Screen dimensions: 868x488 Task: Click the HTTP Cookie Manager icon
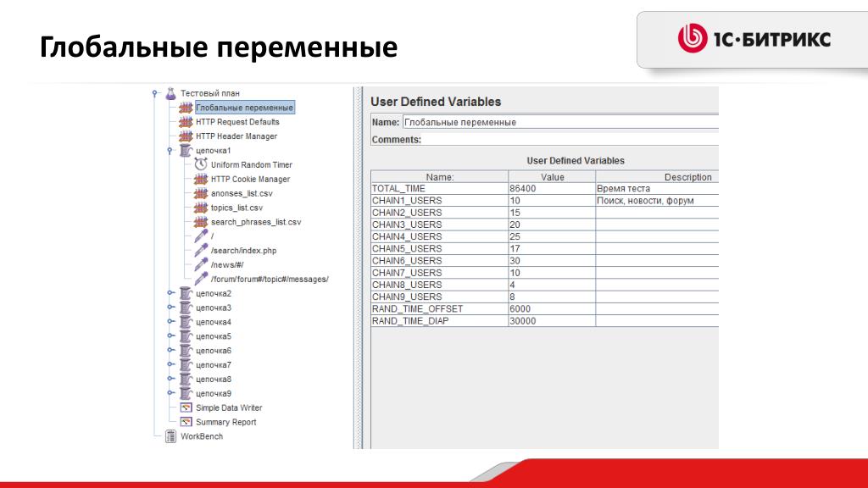(x=201, y=179)
